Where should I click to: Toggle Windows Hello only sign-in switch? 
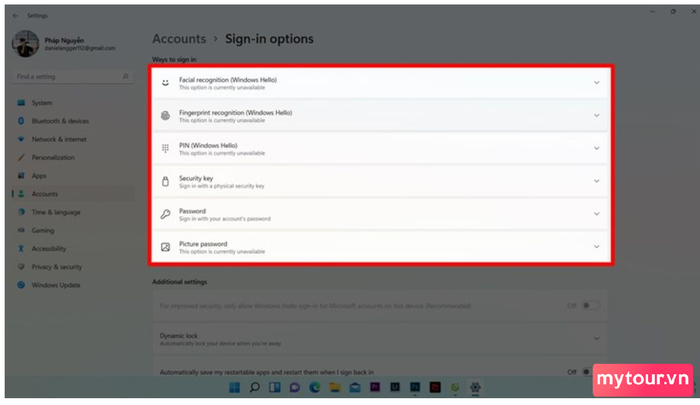[x=591, y=306]
